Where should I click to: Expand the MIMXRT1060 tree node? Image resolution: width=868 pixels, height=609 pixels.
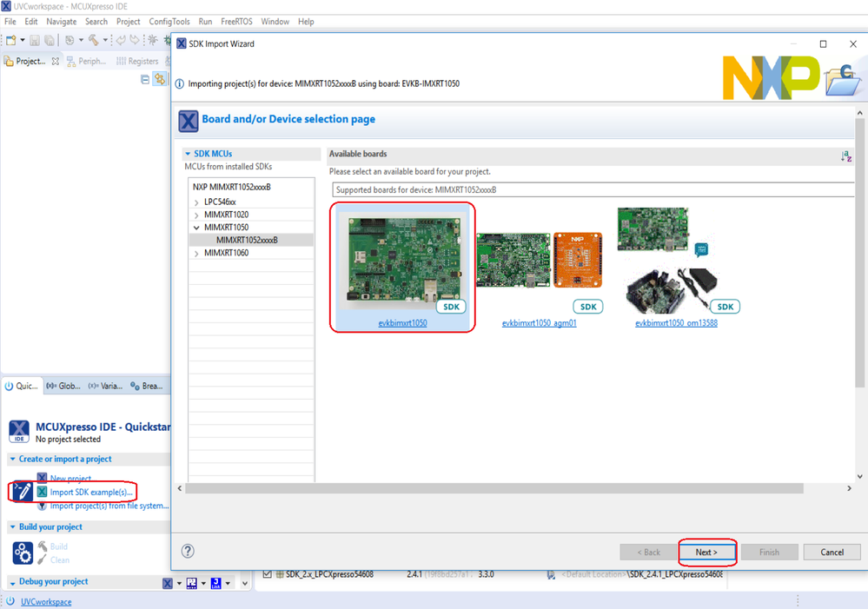click(196, 253)
